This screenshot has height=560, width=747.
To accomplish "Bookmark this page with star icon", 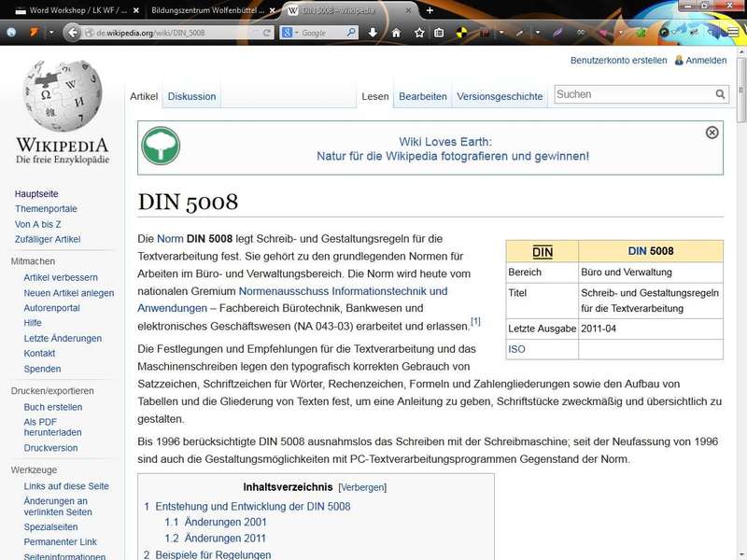I will click(419, 33).
